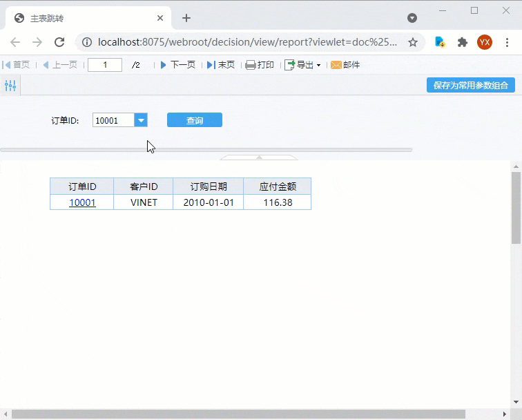The height and width of the screenshot is (420, 522).
Task: Click the 邮件 email icon
Action: [336, 65]
